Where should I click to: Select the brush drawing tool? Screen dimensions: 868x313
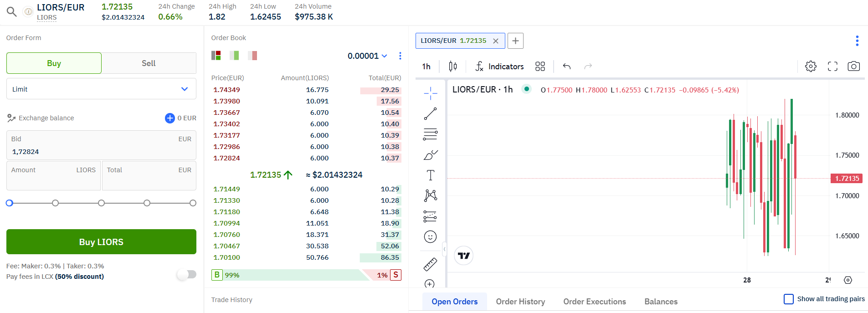(x=430, y=155)
